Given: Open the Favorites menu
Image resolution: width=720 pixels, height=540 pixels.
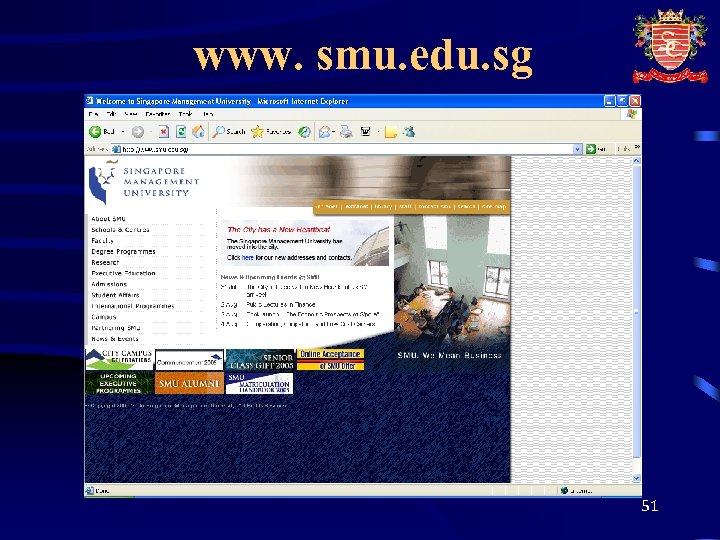Looking at the screenshot, I should [x=158, y=114].
